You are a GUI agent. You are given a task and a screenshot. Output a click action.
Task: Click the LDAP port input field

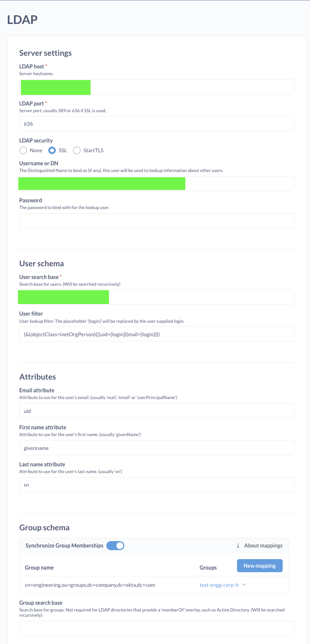tap(156, 124)
